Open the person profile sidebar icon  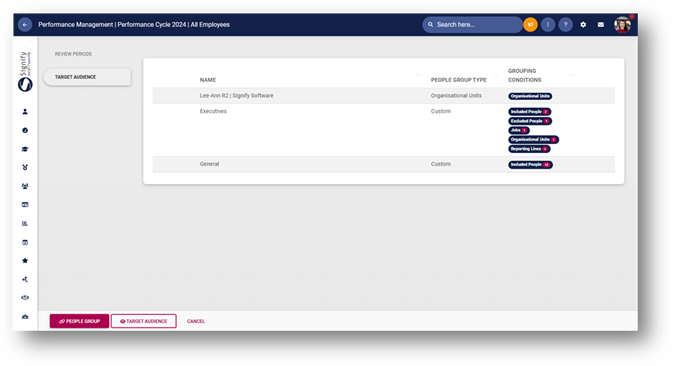pyautogui.click(x=25, y=112)
